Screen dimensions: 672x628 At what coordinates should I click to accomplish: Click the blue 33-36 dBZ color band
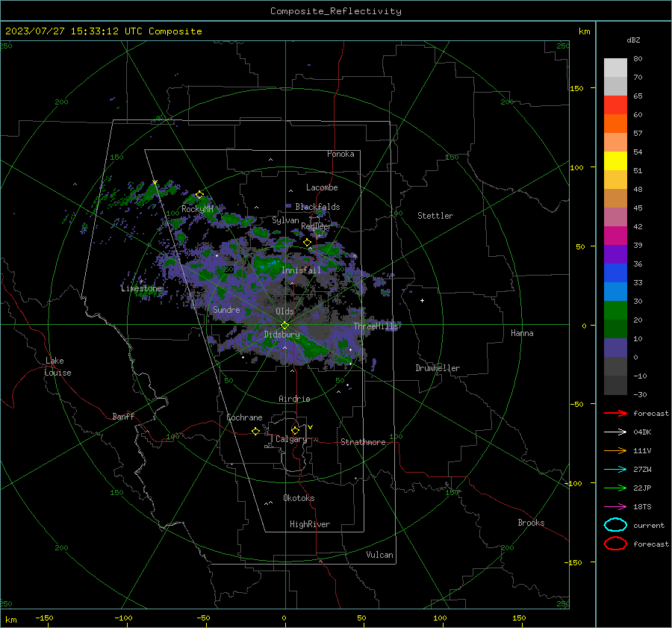tap(615, 273)
